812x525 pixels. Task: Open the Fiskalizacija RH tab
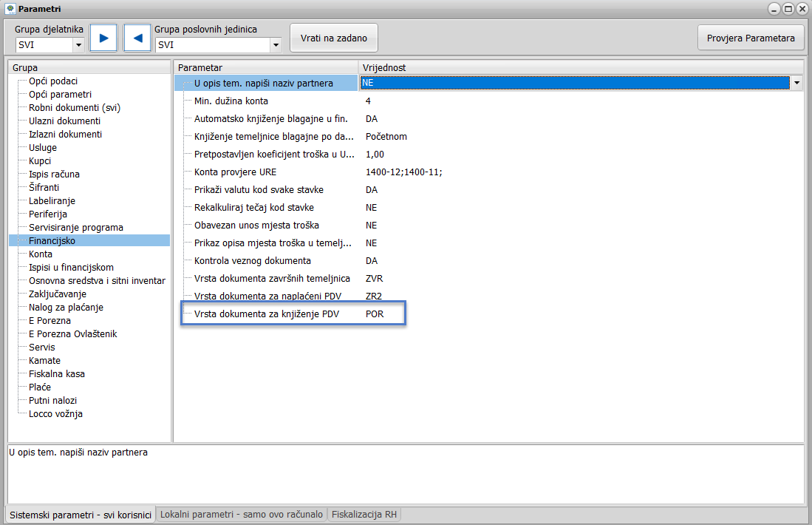click(365, 515)
